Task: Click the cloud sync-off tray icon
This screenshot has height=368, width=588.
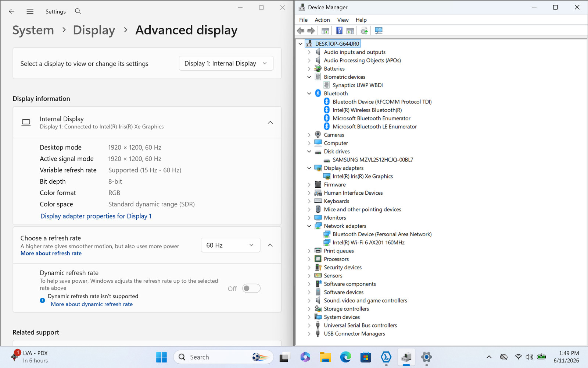Action: point(504,357)
